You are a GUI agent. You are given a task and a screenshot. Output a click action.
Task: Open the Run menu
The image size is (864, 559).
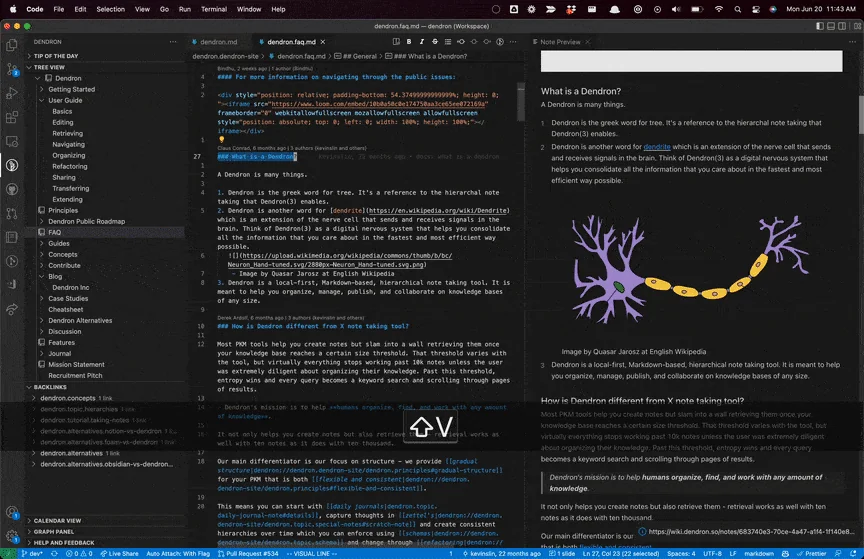point(185,9)
